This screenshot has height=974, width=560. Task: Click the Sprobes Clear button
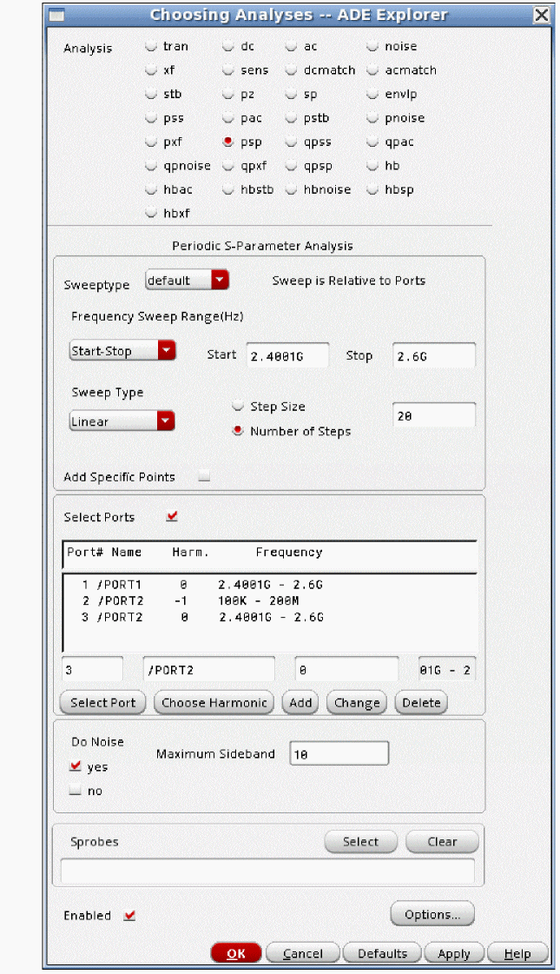coord(442,842)
